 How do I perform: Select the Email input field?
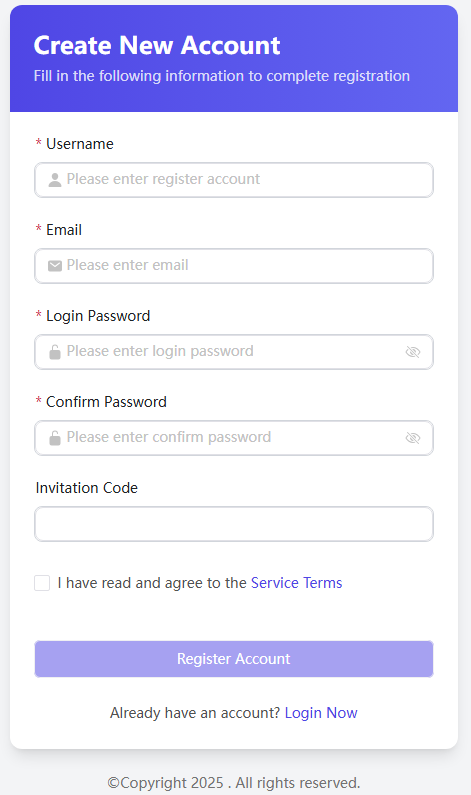tap(234, 266)
